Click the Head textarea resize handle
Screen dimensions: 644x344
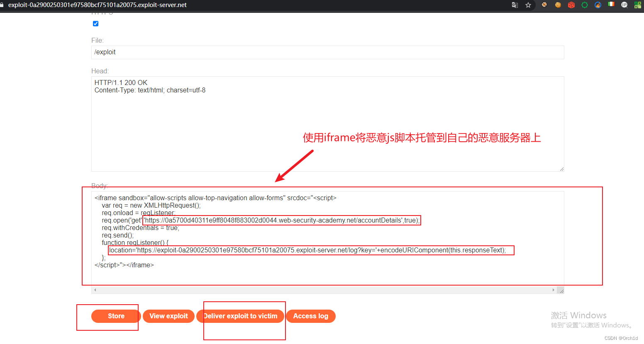(561, 169)
